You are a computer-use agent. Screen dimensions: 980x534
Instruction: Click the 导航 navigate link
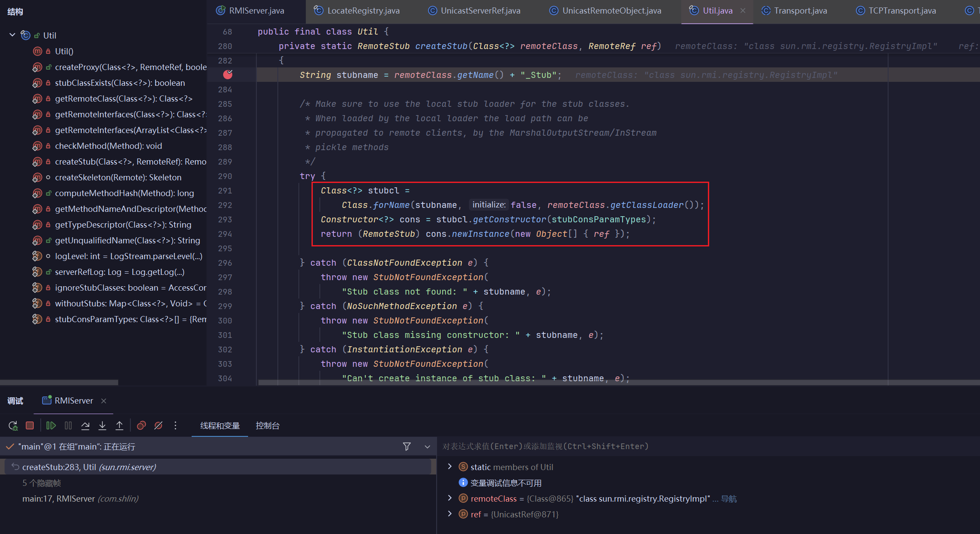729,499
